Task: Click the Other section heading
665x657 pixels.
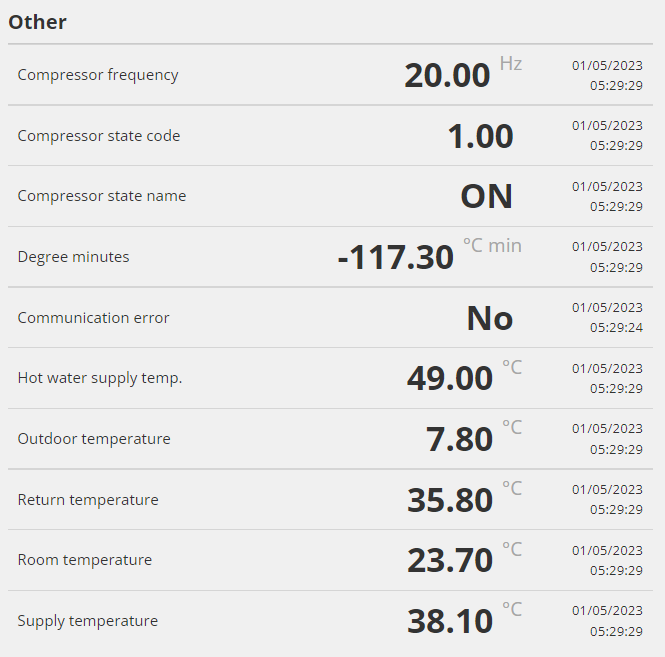Action: point(37,22)
